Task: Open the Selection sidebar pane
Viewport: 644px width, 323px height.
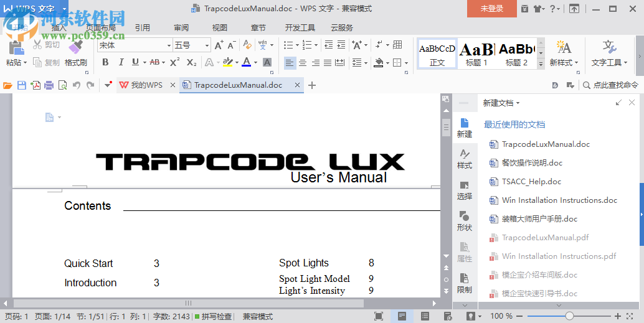Action: click(465, 190)
